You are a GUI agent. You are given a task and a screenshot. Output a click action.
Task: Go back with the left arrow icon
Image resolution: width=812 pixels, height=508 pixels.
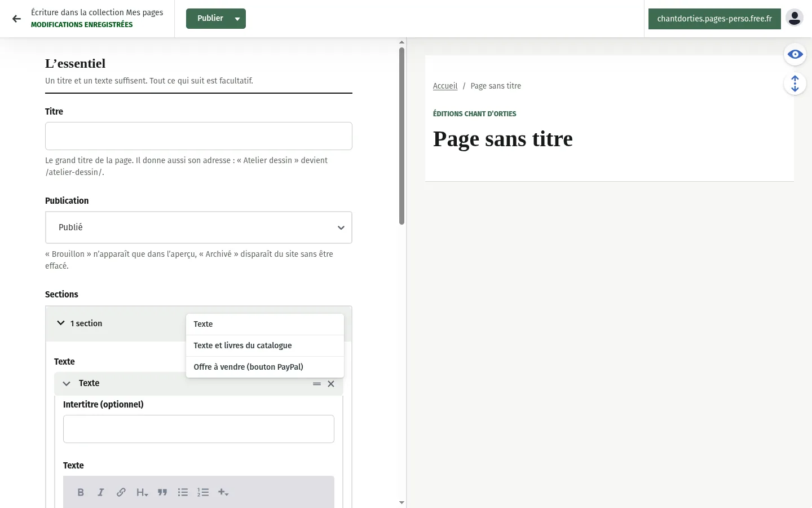click(x=16, y=19)
